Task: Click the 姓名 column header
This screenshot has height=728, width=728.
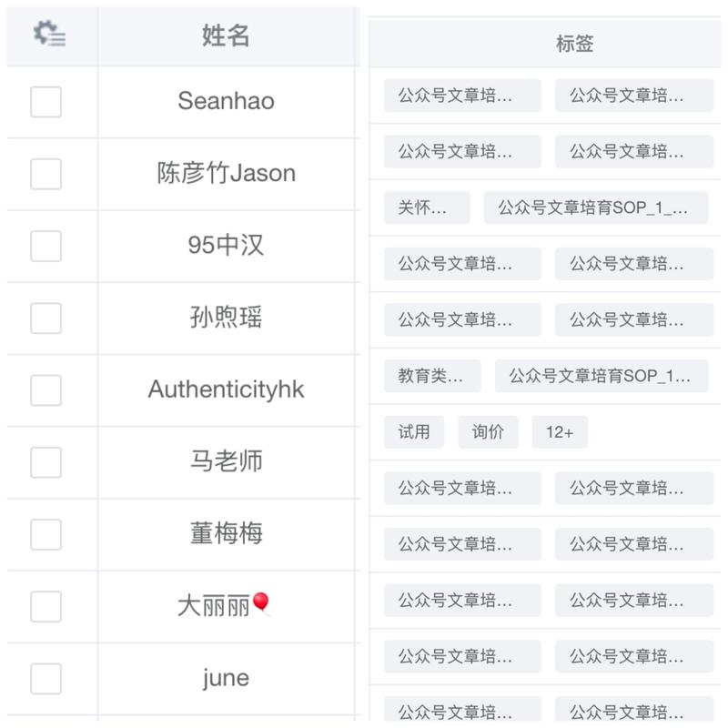Action: click(x=225, y=34)
